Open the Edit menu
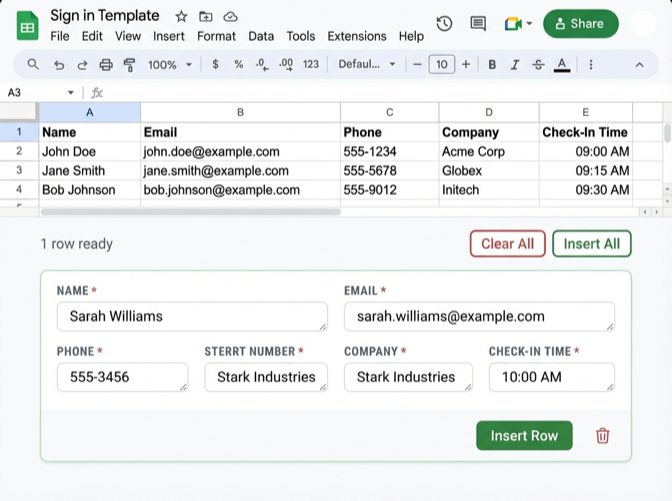 point(92,36)
